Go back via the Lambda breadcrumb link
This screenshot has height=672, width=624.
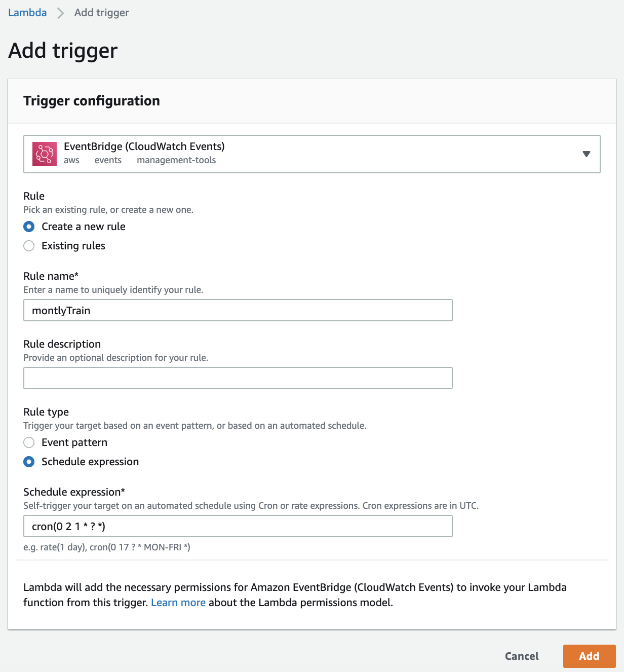coord(27,13)
